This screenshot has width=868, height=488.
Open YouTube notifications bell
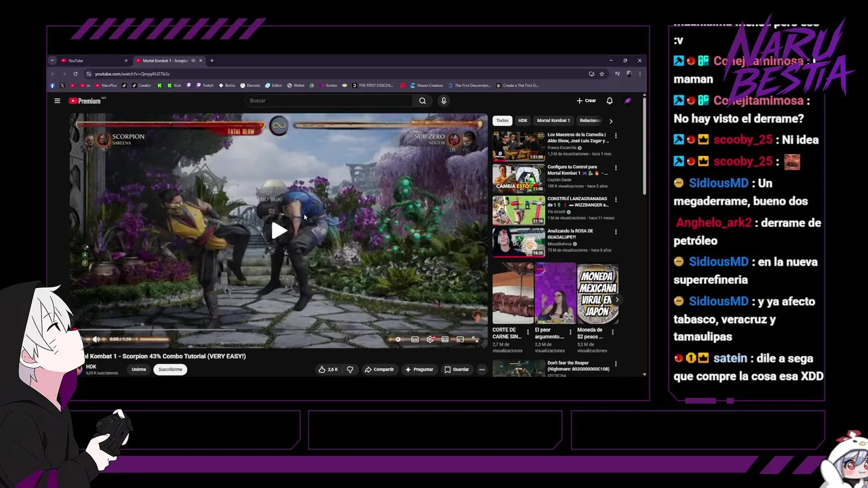point(609,101)
